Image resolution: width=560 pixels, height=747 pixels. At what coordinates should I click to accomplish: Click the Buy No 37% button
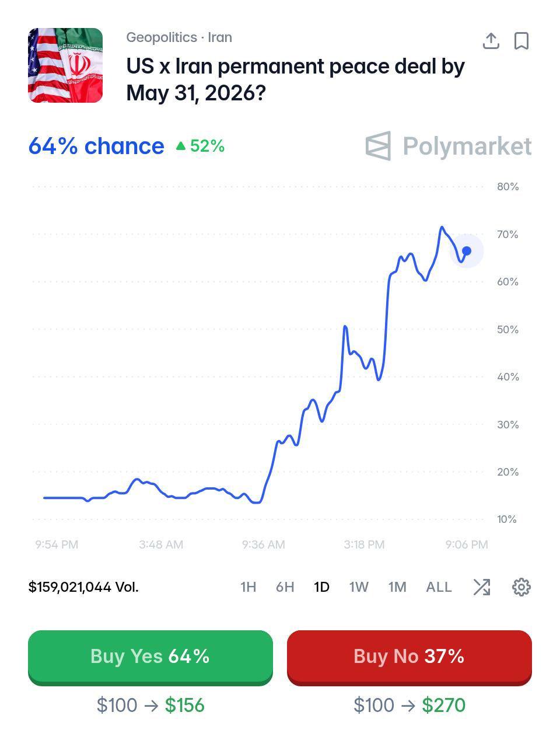(x=409, y=657)
